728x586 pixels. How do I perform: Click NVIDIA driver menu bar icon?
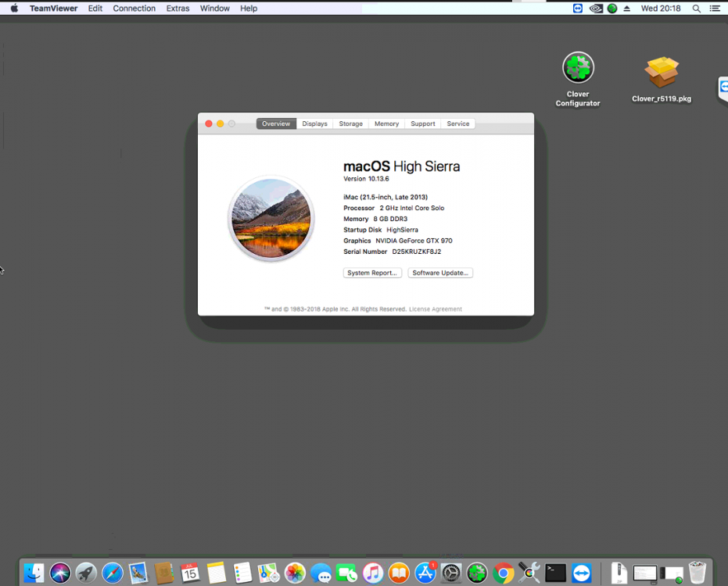tap(596, 9)
